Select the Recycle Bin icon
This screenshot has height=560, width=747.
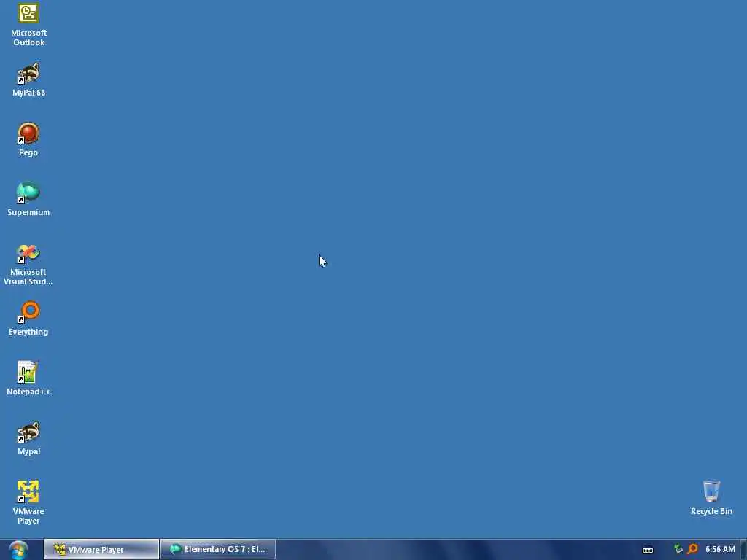tap(711, 497)
